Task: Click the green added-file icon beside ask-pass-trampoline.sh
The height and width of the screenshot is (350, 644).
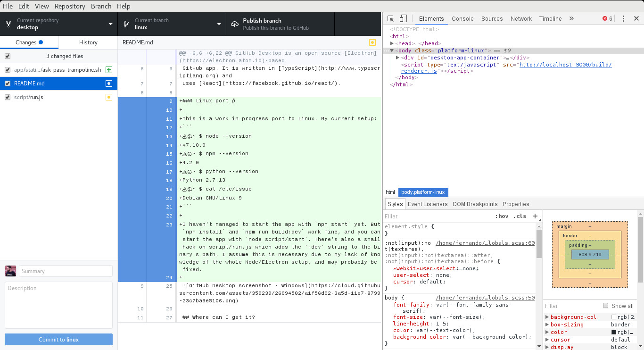Action: tap(109, 70)
